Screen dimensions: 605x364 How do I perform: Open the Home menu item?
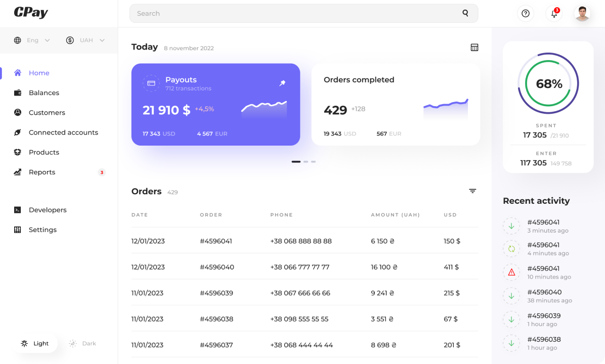coord(39,73)
